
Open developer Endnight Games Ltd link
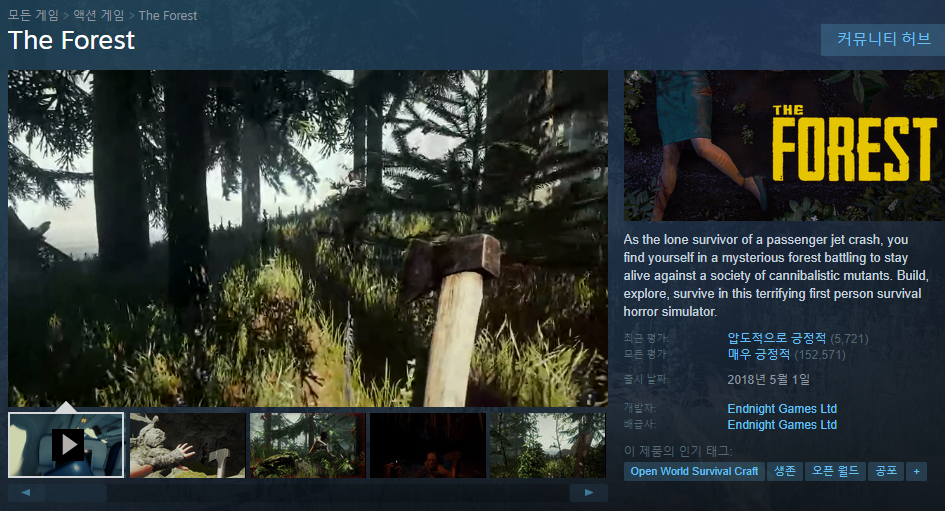tap(782, 409)
